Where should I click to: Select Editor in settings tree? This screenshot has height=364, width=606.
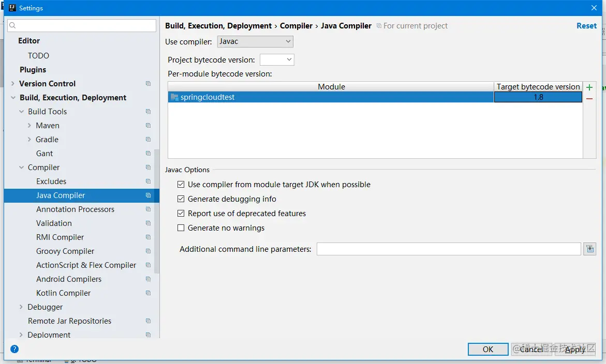[x=29, y=40]
